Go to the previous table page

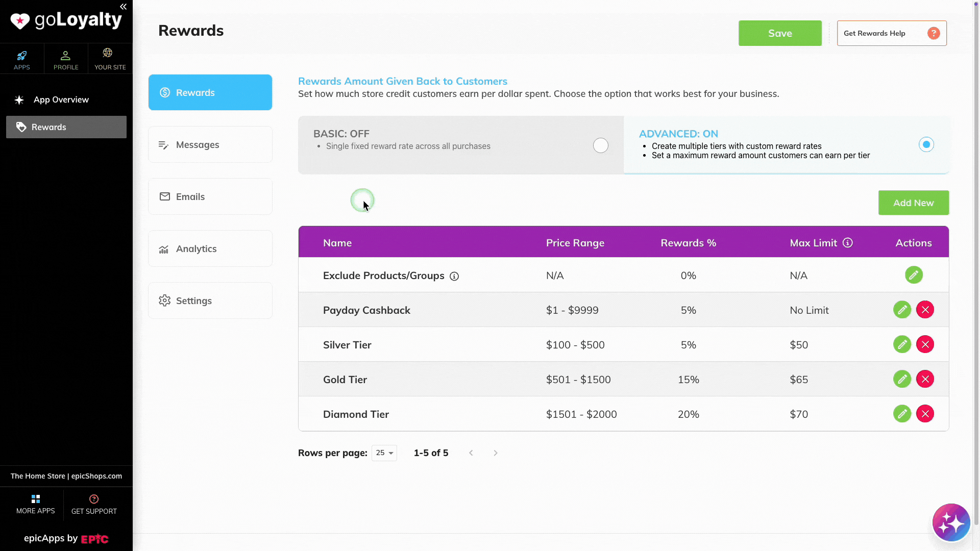pos(471,453)
